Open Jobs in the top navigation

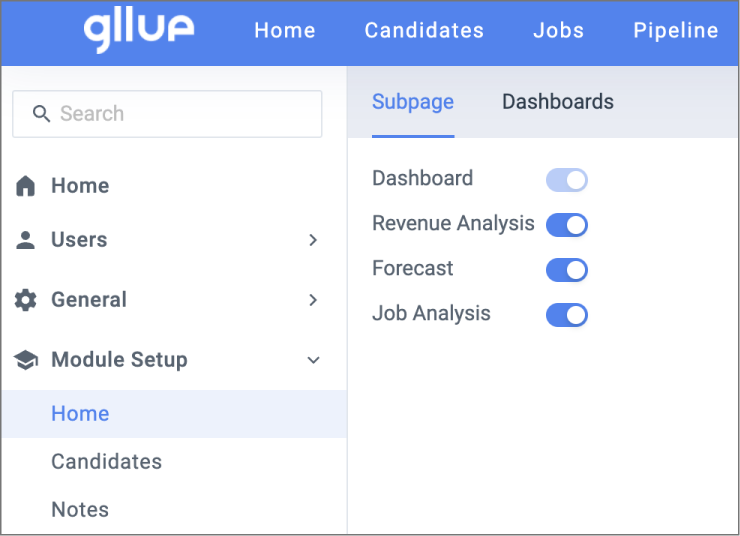[x=559, y=31]
